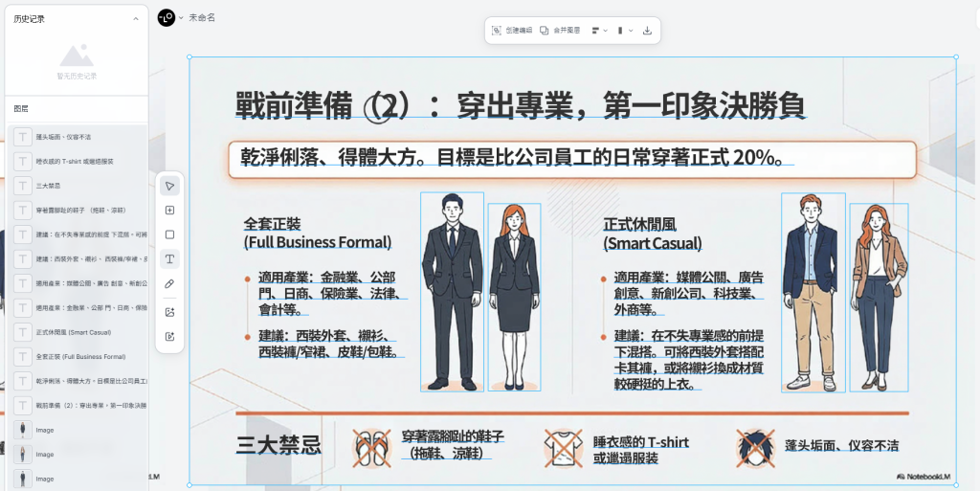Select the 戰前準備（2） layer

pos(78,406)
